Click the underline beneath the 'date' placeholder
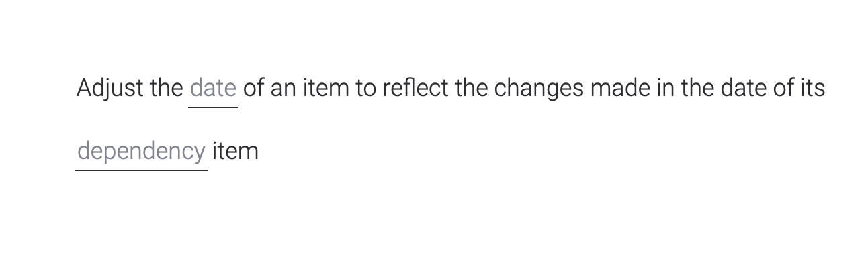This screenshot has height=277, width=868. pos(213,107)
